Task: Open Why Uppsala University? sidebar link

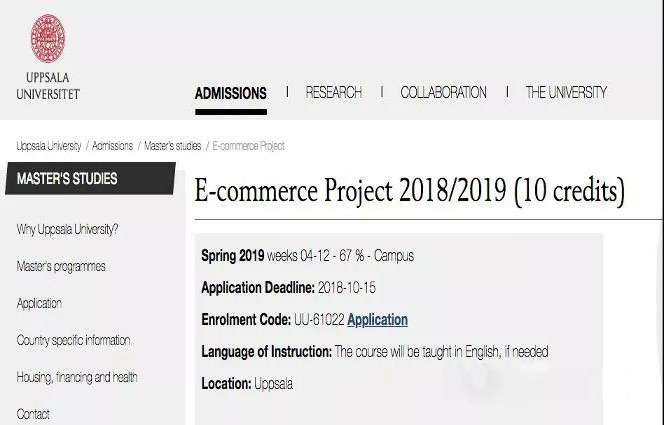Action: 67,229
